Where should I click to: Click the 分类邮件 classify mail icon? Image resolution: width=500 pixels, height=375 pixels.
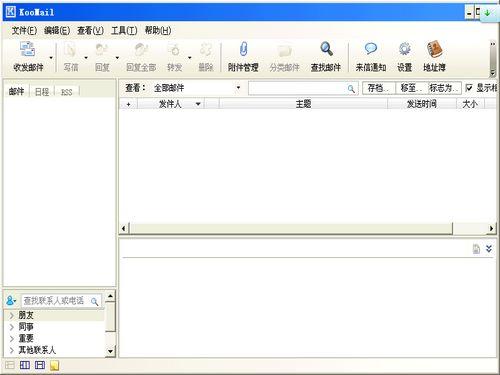click(284, 50)
